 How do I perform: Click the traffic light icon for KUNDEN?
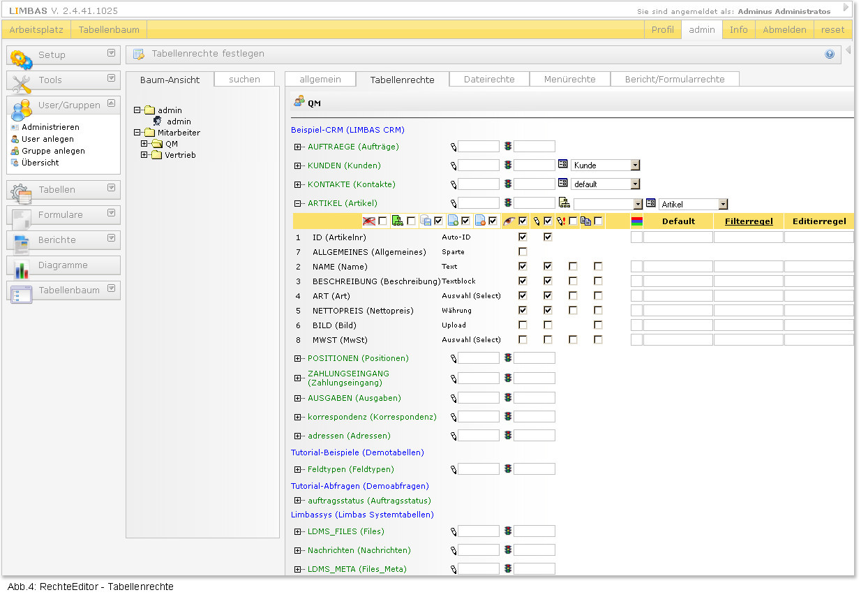pyautogui.click(x=508, y=165)
